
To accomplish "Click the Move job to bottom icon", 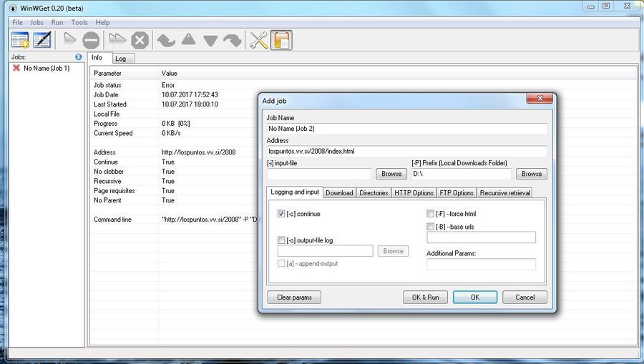I will point(233,40).
